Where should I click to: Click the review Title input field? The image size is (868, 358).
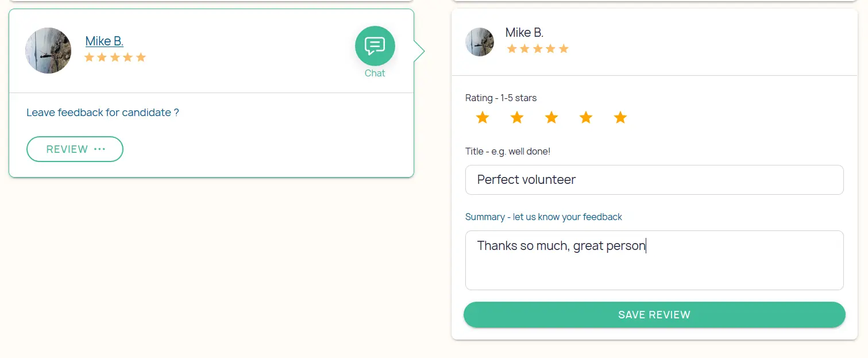tap(654, 180)
